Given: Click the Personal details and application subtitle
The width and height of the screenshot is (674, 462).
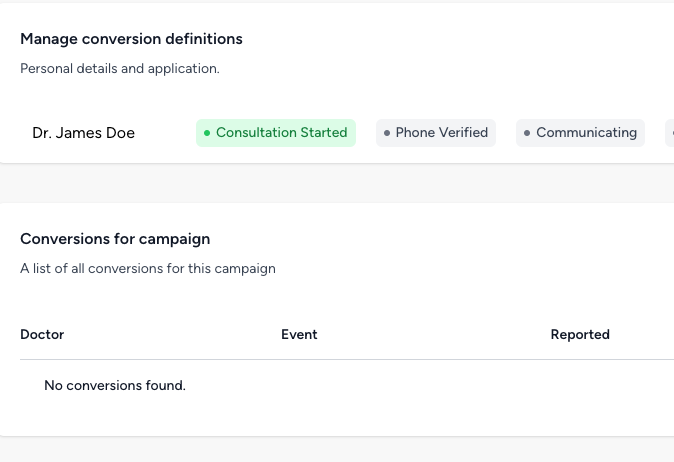Looking at the screenshot, I should (120, 69).
